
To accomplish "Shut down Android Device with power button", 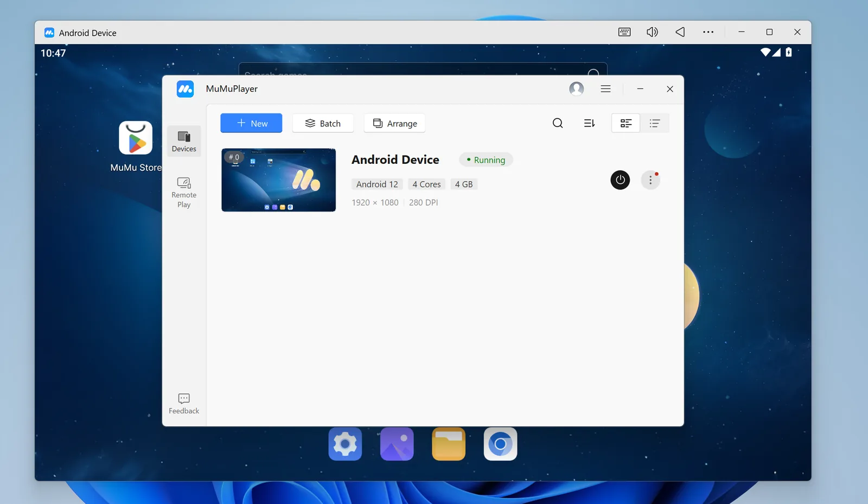I will (620, 180).
